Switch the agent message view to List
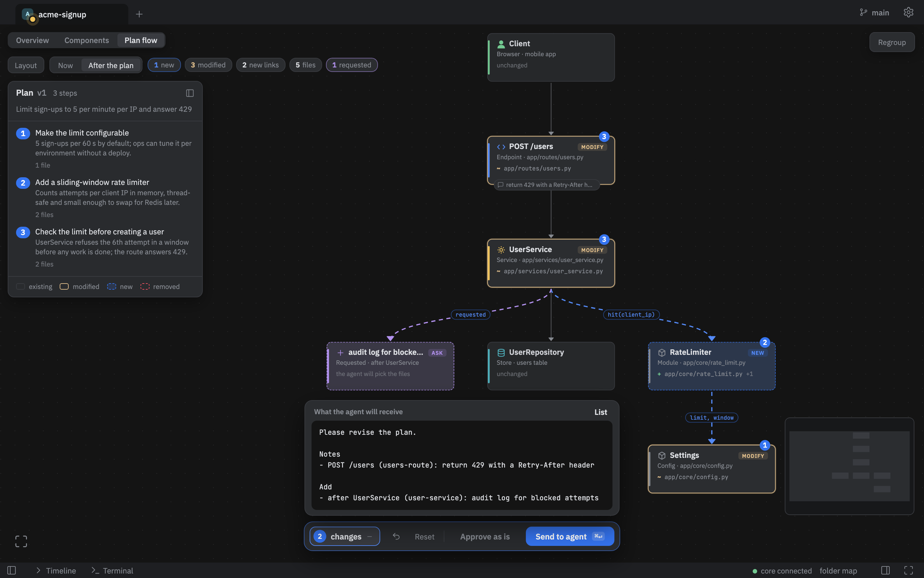This screenshot has width=924, height=578. click(601, 412)
